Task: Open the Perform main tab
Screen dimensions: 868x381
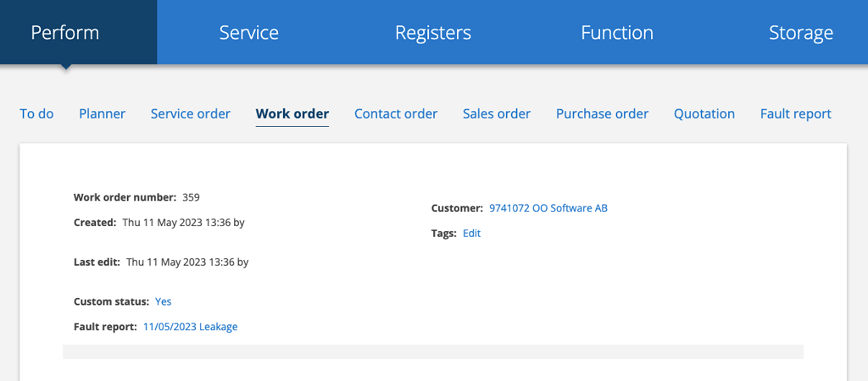Action: 65,33
